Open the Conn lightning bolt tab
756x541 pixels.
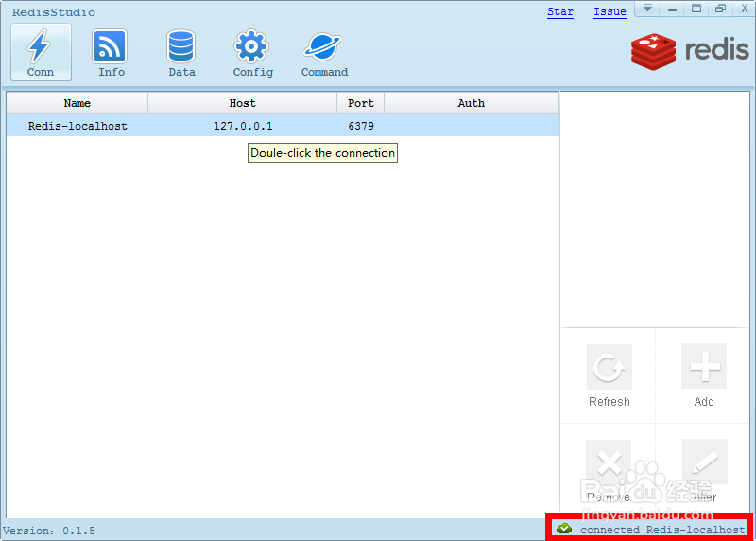point(41,52)
